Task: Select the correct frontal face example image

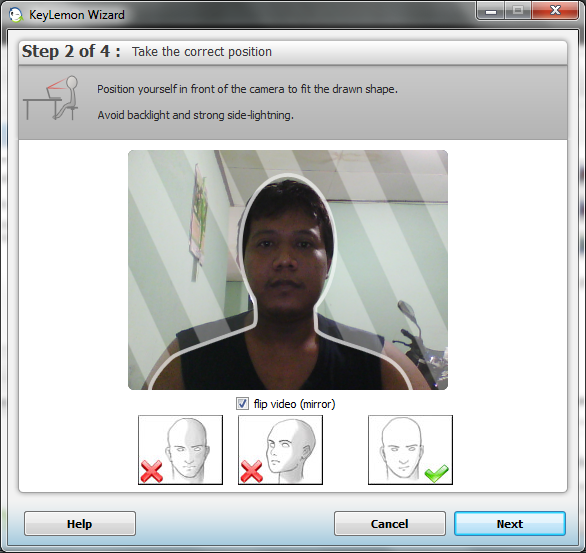Action: 410,449
